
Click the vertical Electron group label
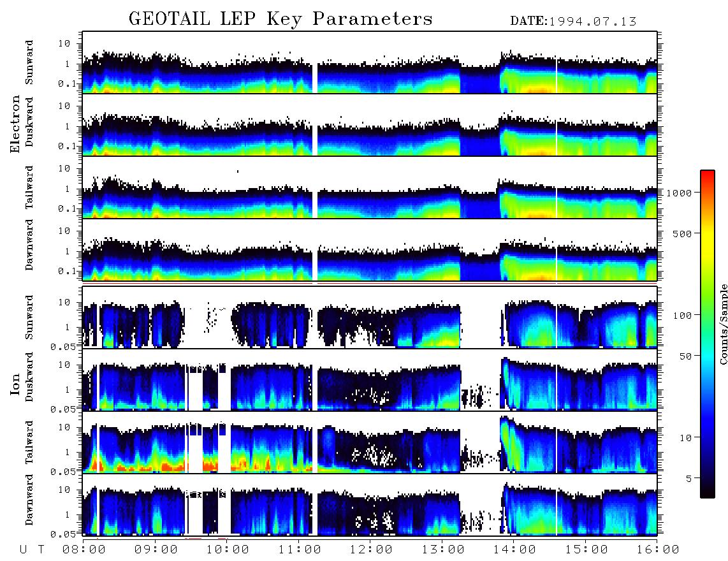tap(15, 124)
